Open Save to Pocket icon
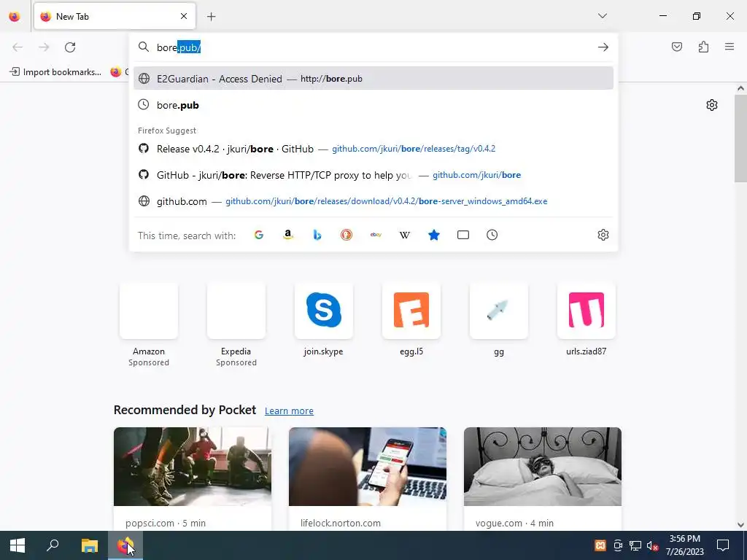Image resolution: width=747 pixels, height=560 pixels. (x=677, y=47)
